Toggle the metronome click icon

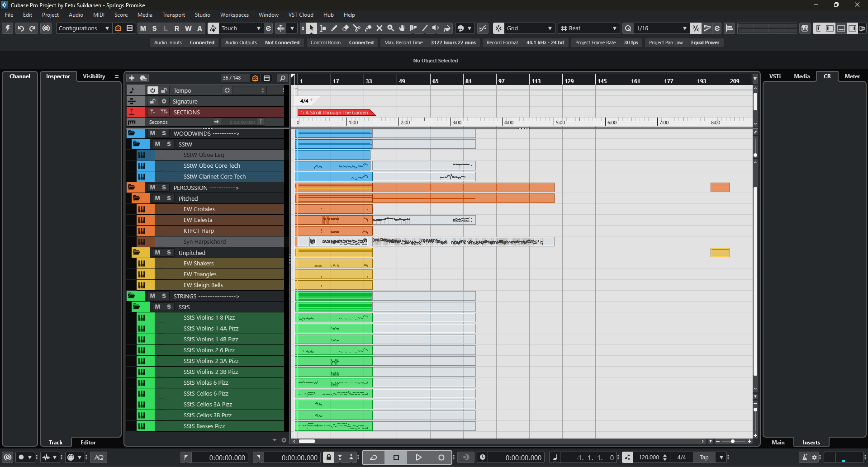click(805, 458)
